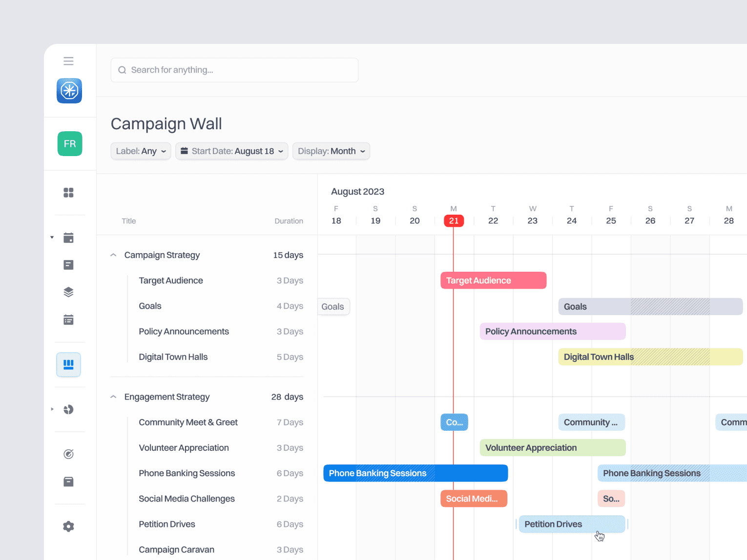Click the search for anything field
The width and height of the screenshot is (747, 560).
pos(234,70)
